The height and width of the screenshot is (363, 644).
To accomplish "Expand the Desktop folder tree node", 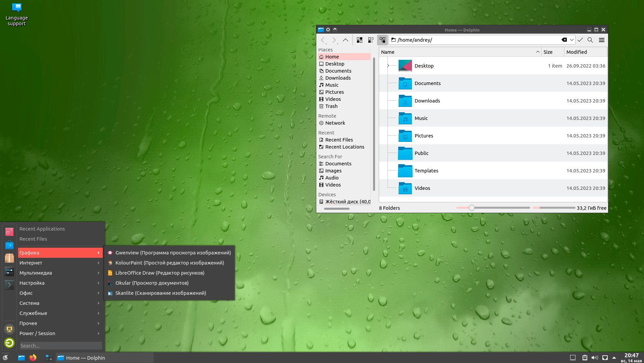I will [x=388, y=66].
